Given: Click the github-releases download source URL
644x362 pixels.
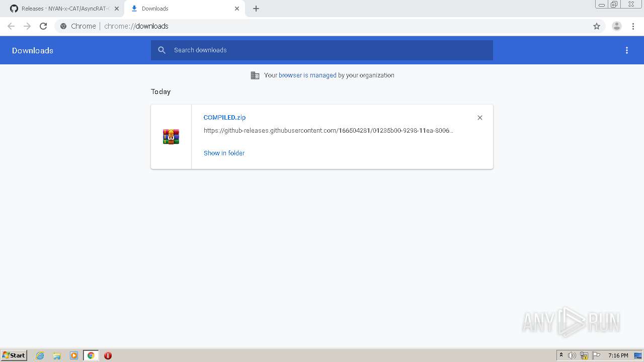Looking at the screenshot, I should [x=328, y=131].
